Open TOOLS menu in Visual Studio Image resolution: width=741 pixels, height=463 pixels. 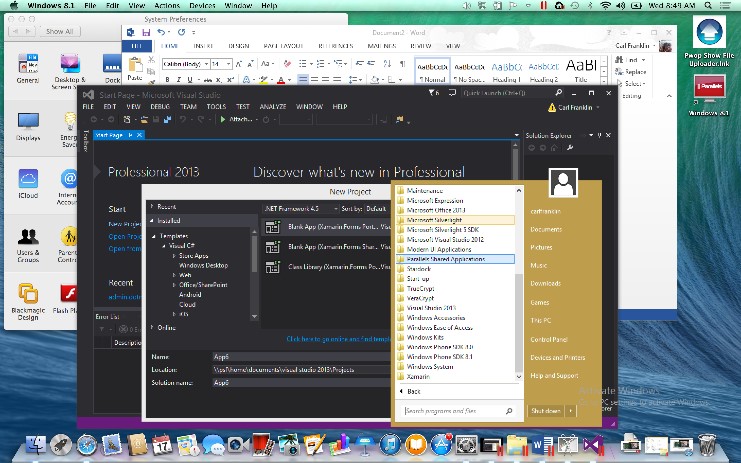[216, 107]
